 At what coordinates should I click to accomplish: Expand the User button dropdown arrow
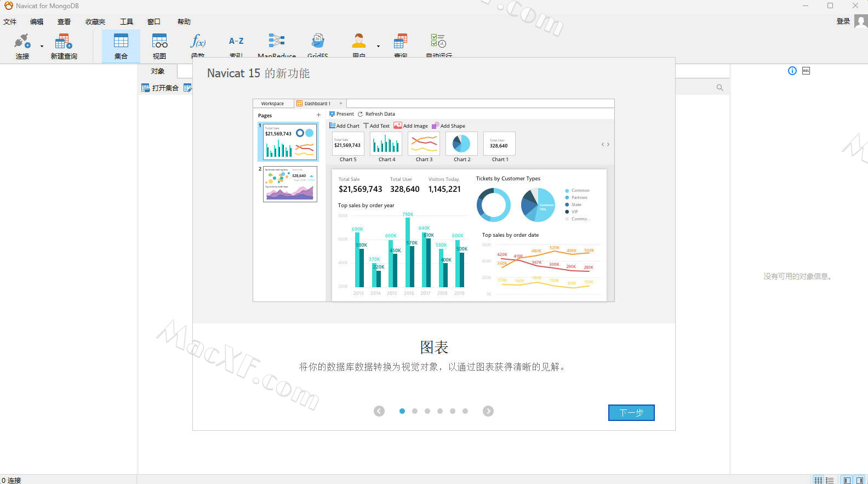click(378, 47)
